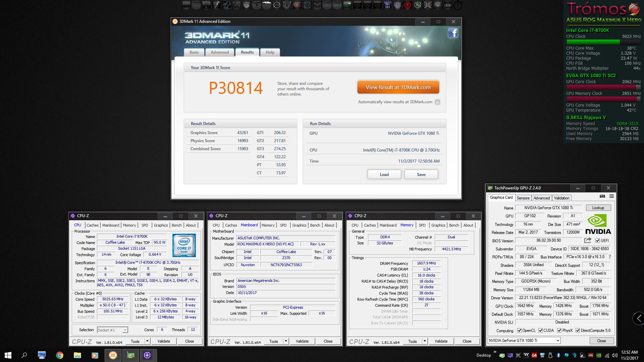
Task: Click the Graphics Score value 43261
Action: tap(243, 133)
